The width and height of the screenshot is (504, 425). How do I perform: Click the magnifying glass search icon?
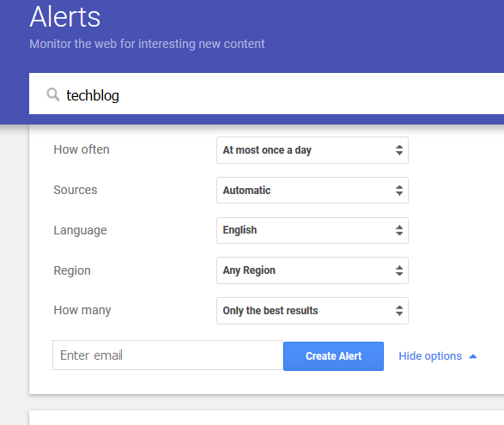click(x=53, y=94)
